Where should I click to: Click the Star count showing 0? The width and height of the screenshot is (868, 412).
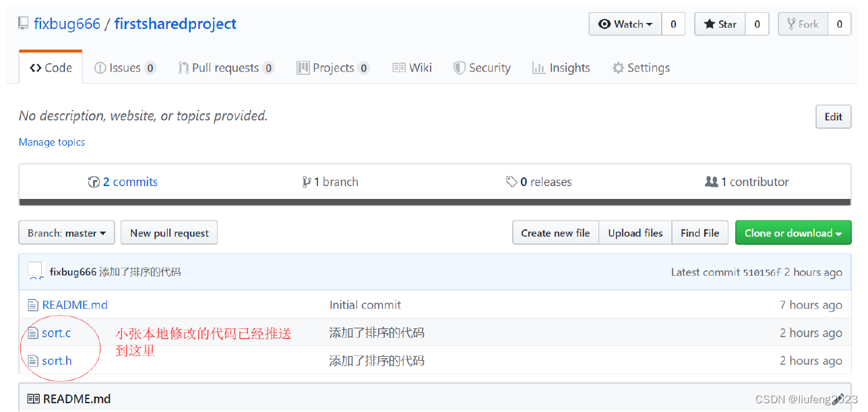pos(757,24)
